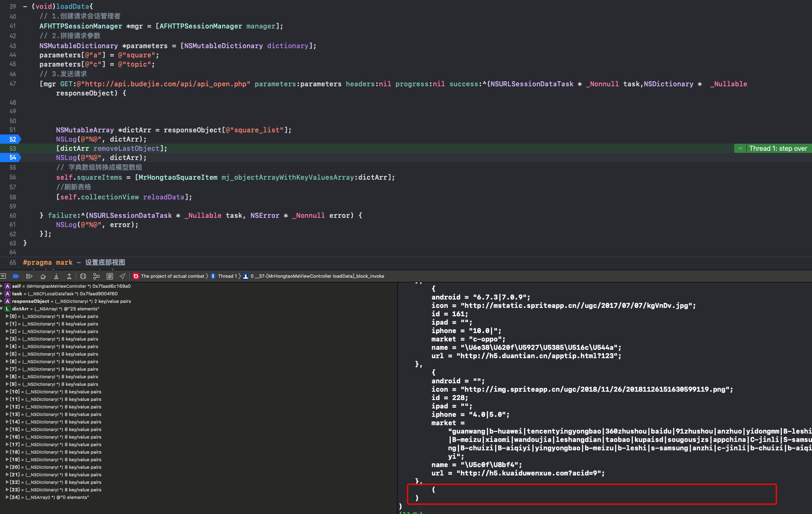
Task: Select the [1] dictionary row
Action: click(x=54, y=324)
